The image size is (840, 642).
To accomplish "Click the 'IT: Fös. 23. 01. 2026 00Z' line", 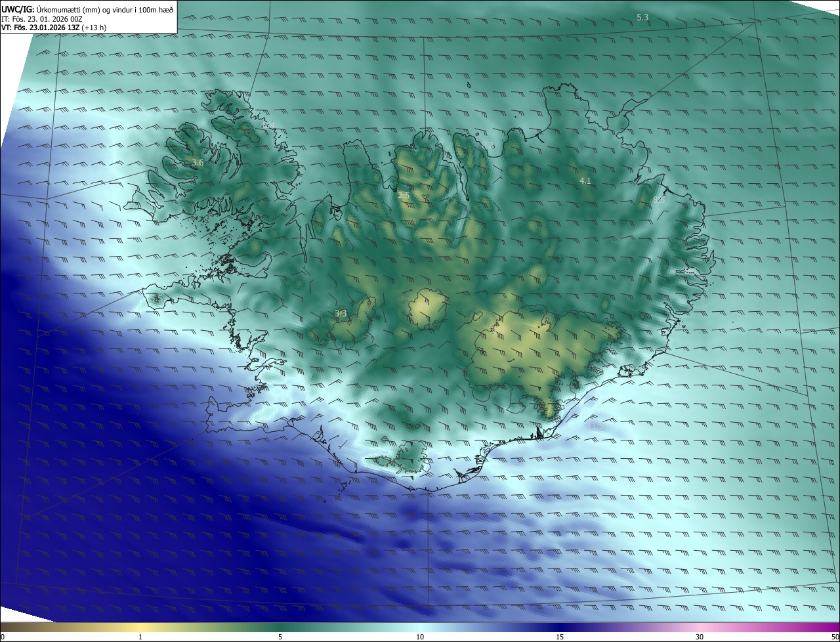I will pyautogui.click(x=42, y=18).
